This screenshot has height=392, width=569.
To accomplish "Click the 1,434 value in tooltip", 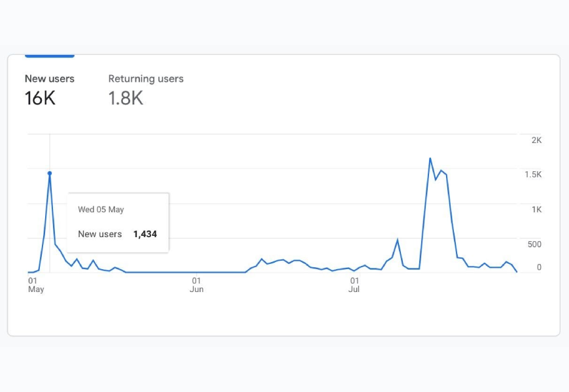I will click(x=145, y=234).
